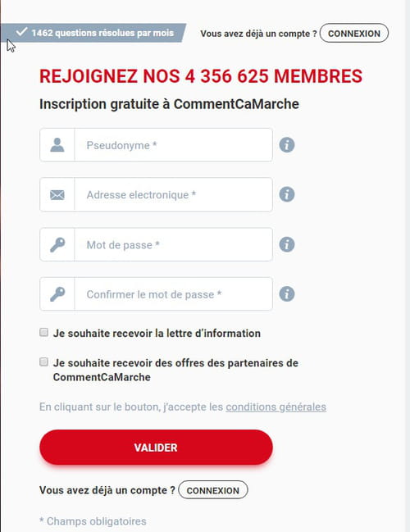Click the checkmark icon in questions résolues banner
410x532 pixels.
point(21,32)
